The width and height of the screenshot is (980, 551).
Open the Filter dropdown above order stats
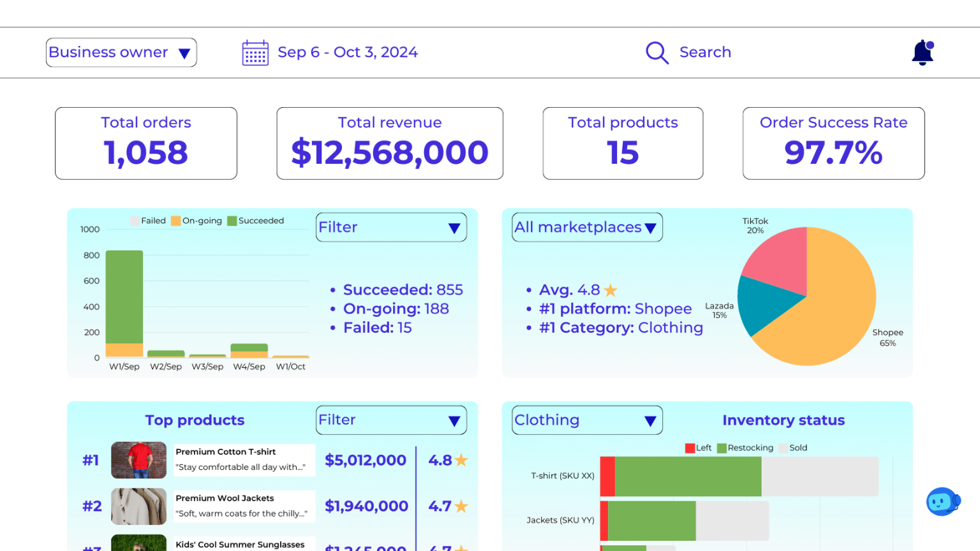coord(391,227)
